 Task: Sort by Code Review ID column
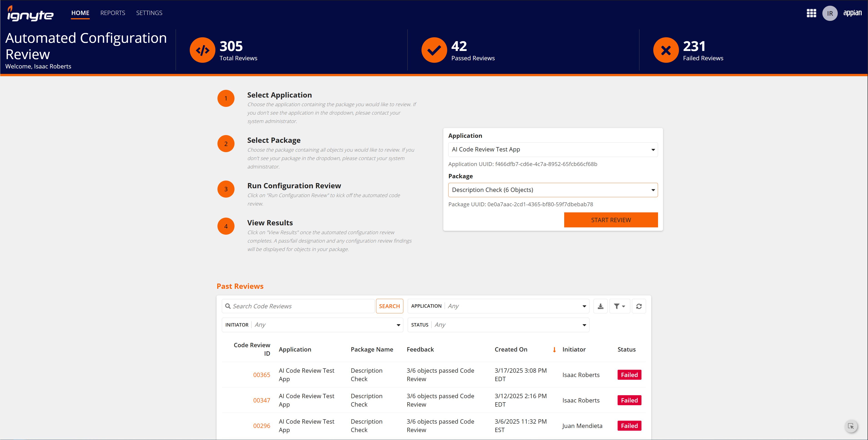(x=252, y=349)
